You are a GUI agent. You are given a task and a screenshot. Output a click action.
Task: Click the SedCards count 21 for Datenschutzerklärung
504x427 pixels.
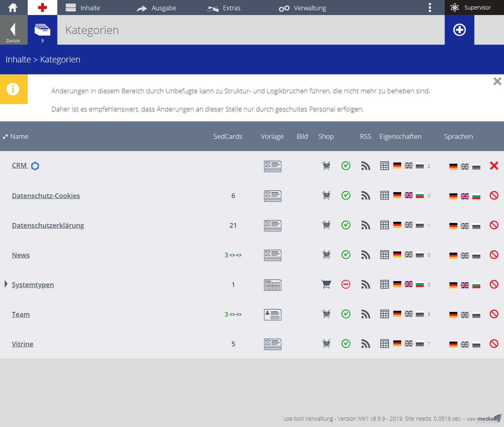[233, 225]
